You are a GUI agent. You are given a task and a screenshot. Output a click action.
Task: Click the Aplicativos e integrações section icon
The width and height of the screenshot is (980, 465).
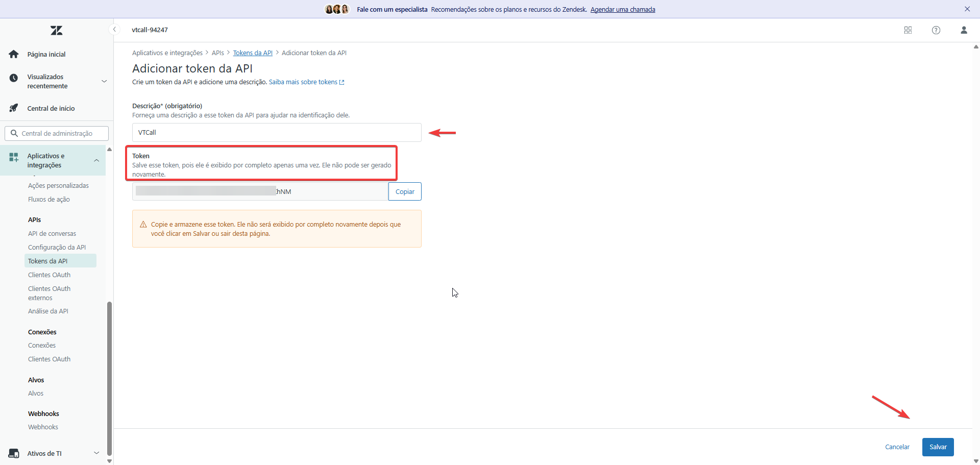14,158
